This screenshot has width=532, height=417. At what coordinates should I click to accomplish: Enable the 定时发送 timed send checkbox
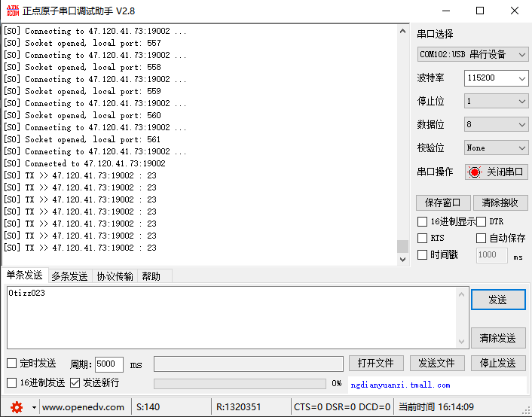[11, 364]
